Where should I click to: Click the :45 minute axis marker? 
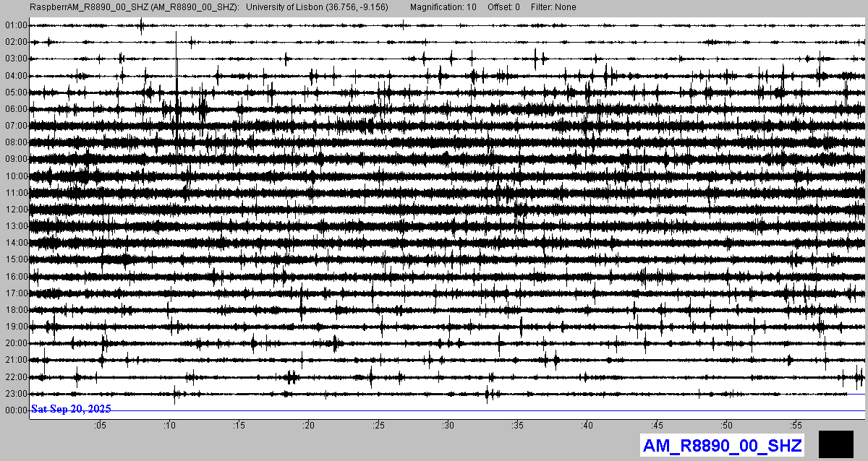(x=658, y=425)
